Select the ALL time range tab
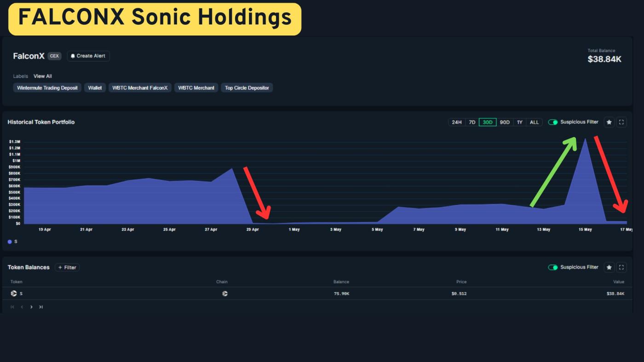The height and width of the screenshot is (362, 644). [534, 122]
